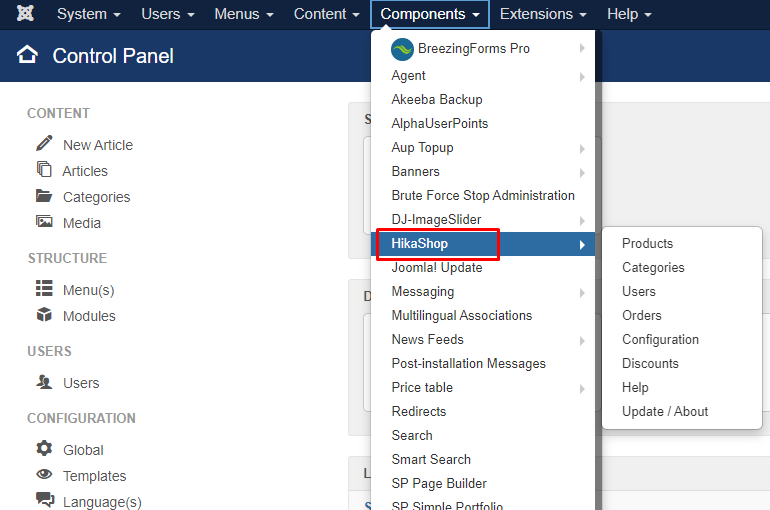Click the New Article pencil icon
Screen dimensions: 770x510
pyautogui.click(x=44, y=143)
